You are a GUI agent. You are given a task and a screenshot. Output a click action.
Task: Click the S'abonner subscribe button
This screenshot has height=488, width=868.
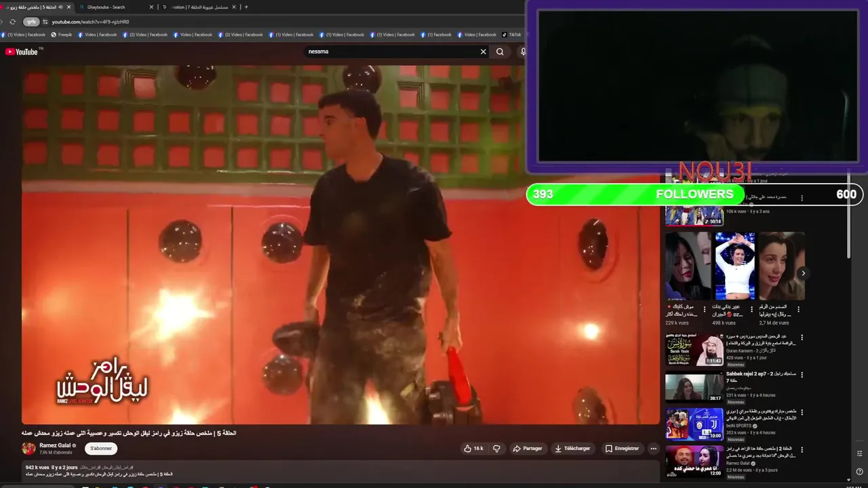[x=101, y=448]
